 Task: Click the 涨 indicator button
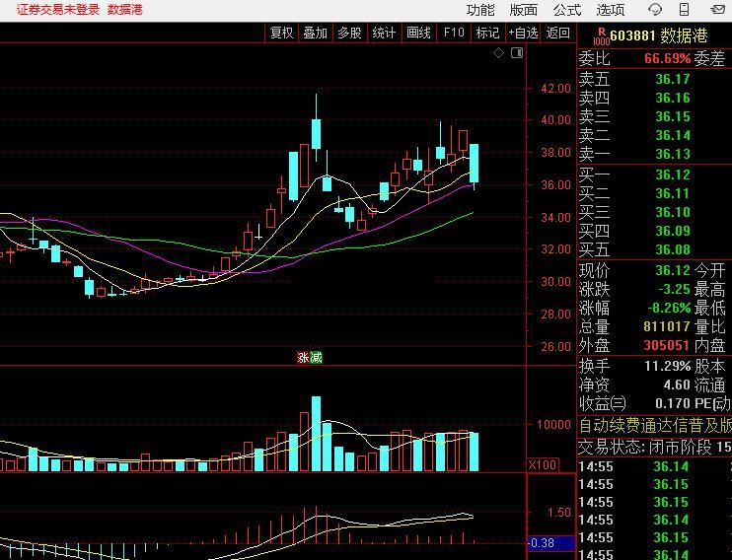tap(303, 358)
